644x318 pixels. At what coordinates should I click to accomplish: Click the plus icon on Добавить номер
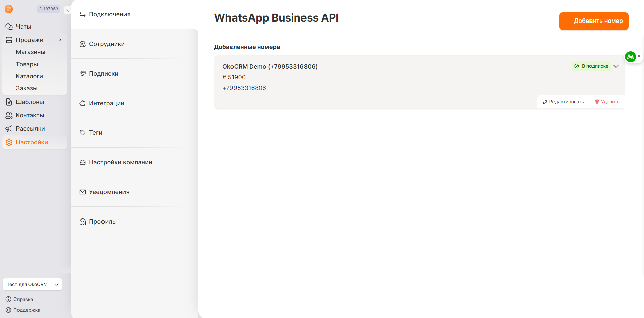point(568,21)
